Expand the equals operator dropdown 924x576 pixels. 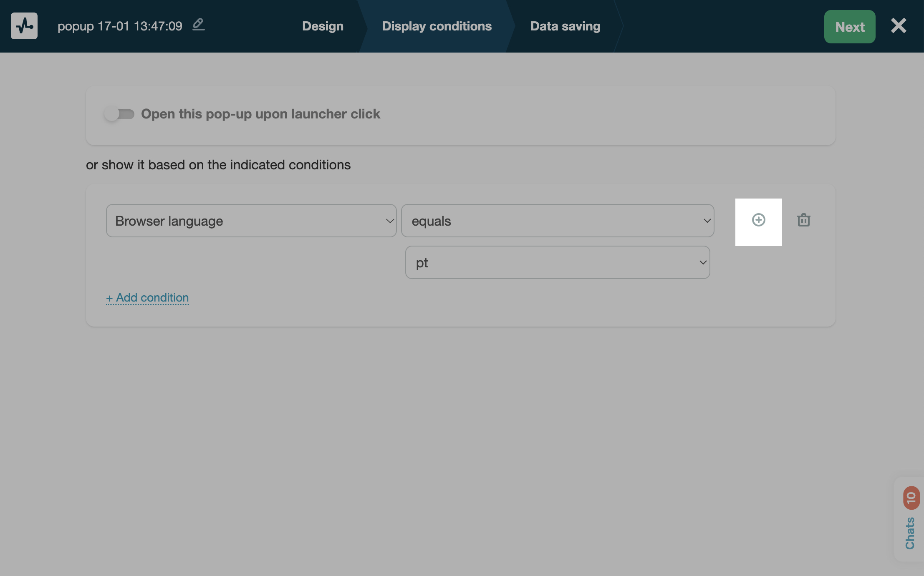[x=557, y=221]
